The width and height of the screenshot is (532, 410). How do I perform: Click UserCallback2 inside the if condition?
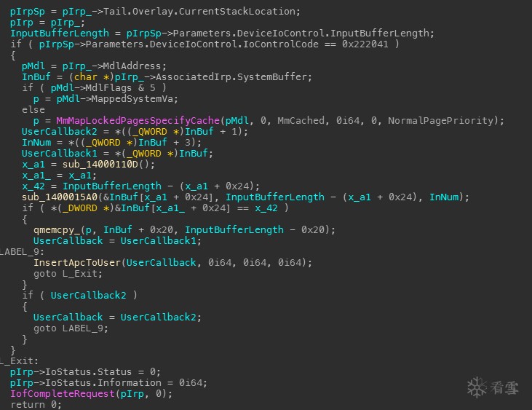(88, 295)
